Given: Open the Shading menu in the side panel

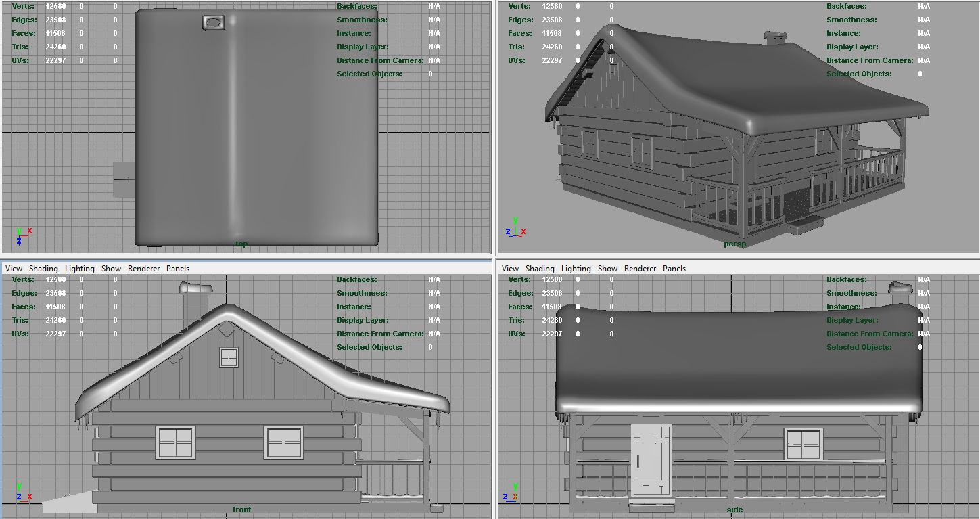Looking at the screenshot, I should [540, 269].
